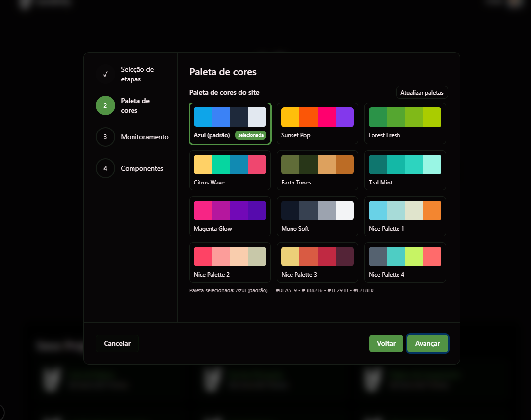Pick the Mono Soft palette
531x420 pixels.
point(318,216)
